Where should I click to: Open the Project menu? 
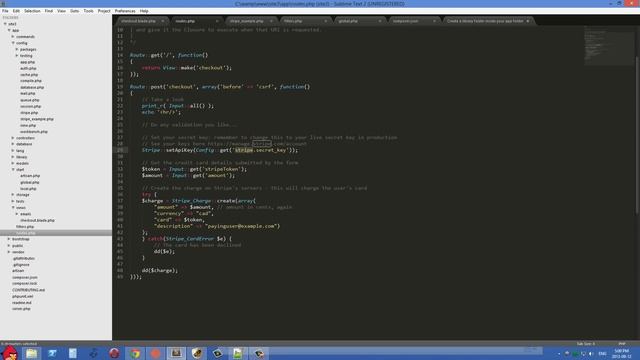[104, 11]
